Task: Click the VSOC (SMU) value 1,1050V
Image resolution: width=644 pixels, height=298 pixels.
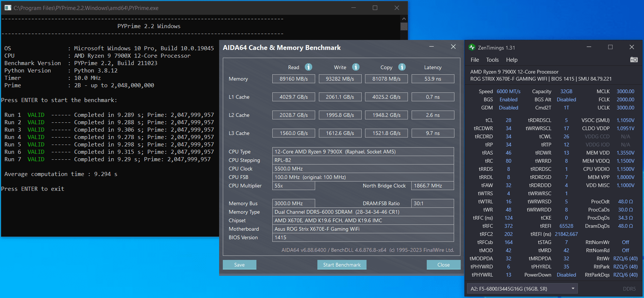Action: 626,120
